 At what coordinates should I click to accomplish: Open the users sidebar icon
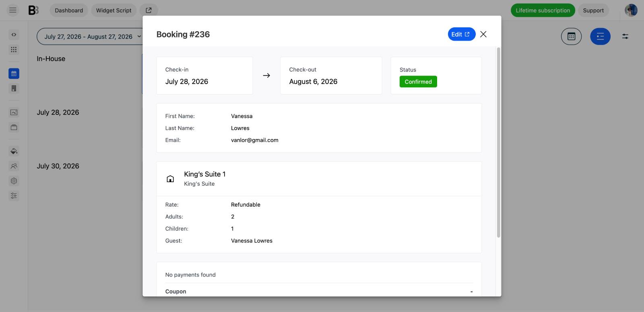point(14,166)
